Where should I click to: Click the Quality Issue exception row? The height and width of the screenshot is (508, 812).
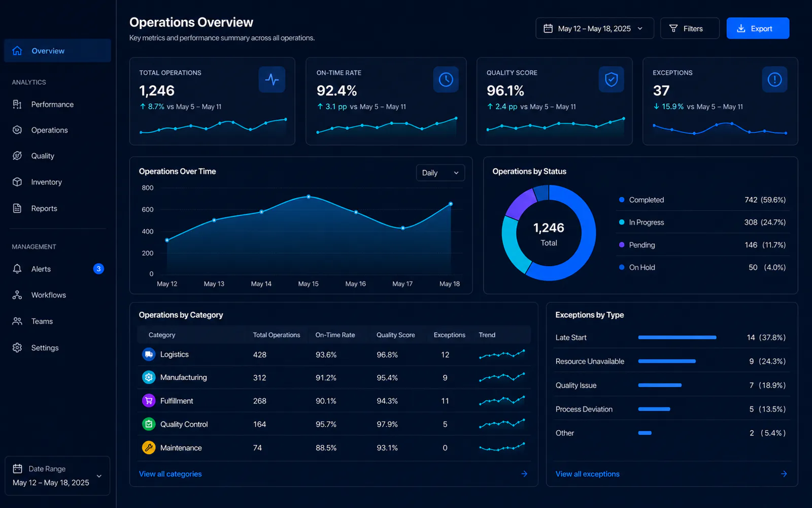click(x=670, y=385)
